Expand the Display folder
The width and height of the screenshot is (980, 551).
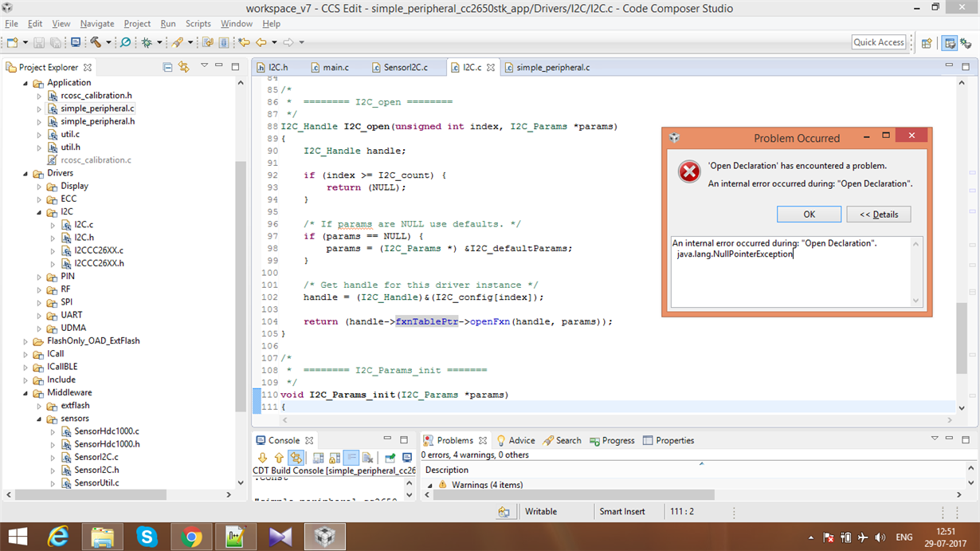point(39,186)
